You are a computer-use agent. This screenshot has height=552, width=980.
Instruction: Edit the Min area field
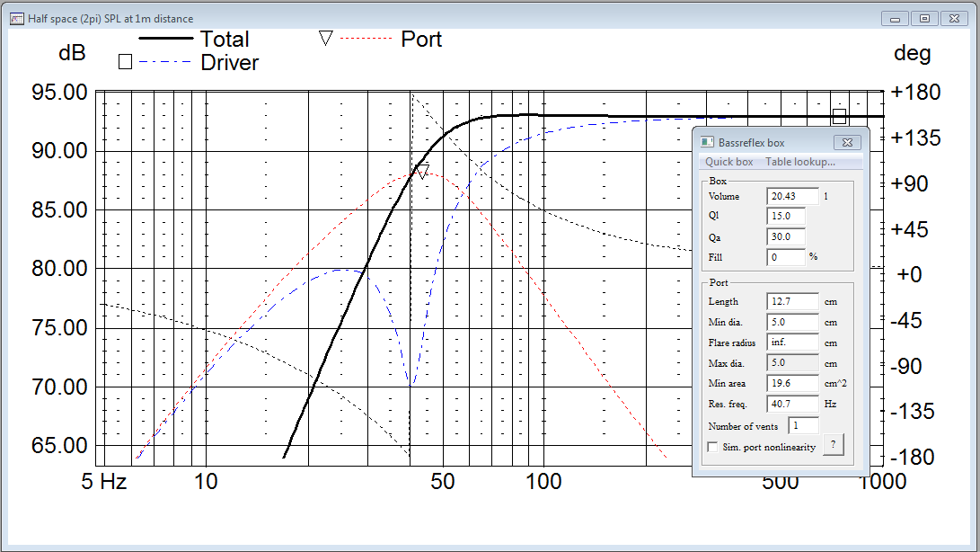[x=792, y=383]
